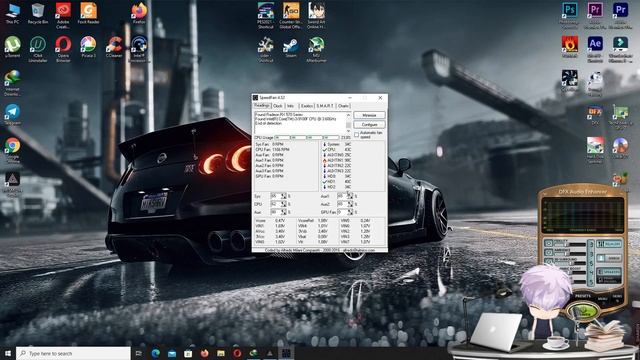
Task: Open Foxit Reader desktop shortcut
Action: (88, 13)
